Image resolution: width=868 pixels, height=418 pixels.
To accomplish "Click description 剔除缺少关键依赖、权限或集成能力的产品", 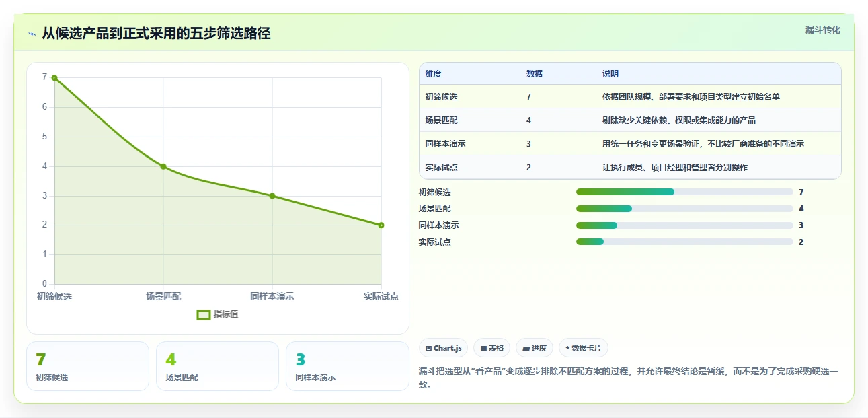I will pyautogui.click(x=679, y=120).
